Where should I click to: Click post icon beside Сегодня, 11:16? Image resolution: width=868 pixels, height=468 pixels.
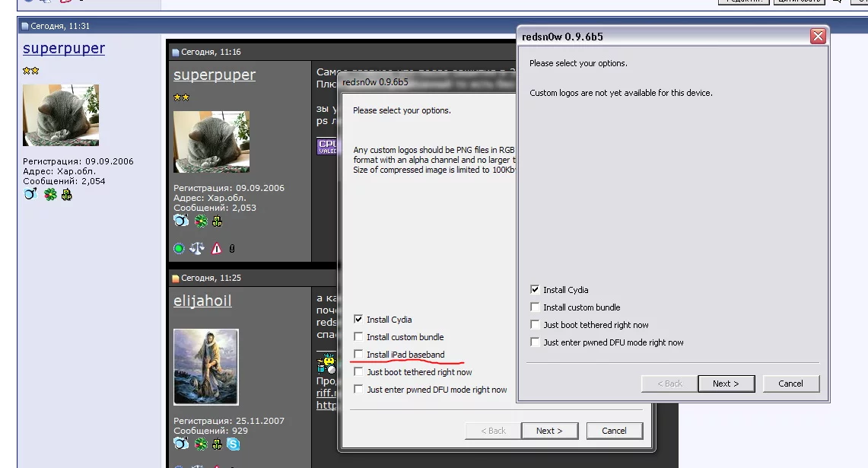point(176,52)
